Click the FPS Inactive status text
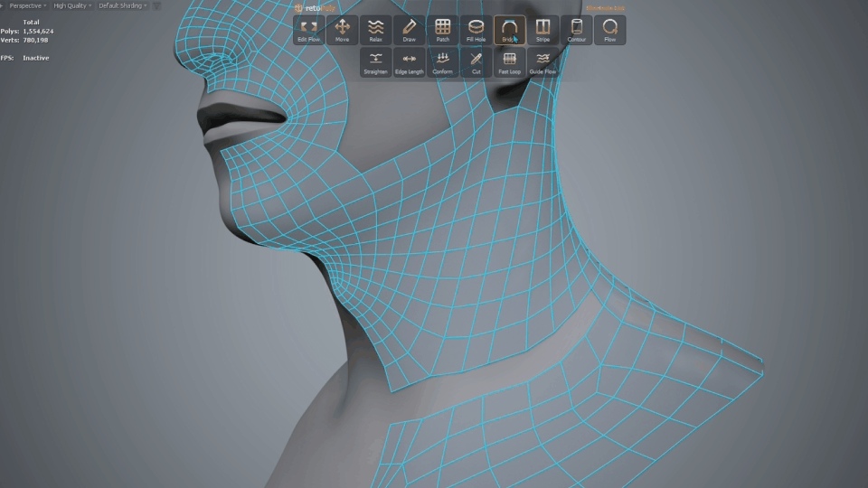The width and height of the screenshot is (868, 488). (36, 58)
